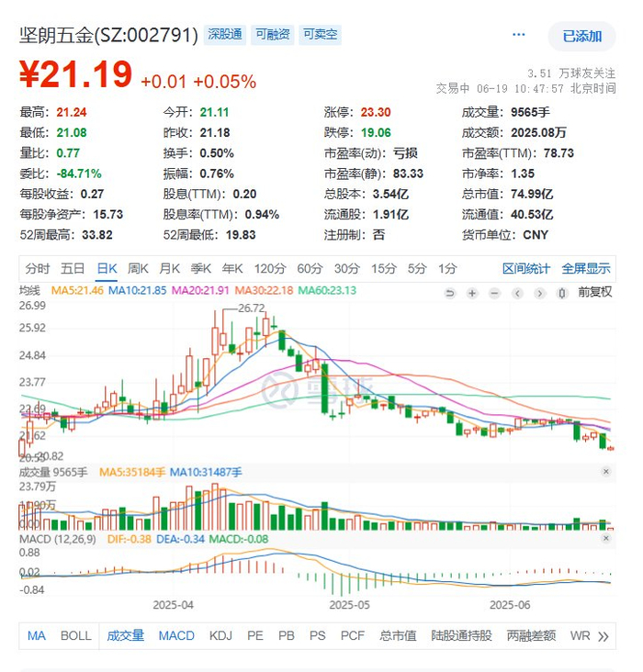Click the MA60:23.13 legend label
643x672 pixels.
coord(327,291)
